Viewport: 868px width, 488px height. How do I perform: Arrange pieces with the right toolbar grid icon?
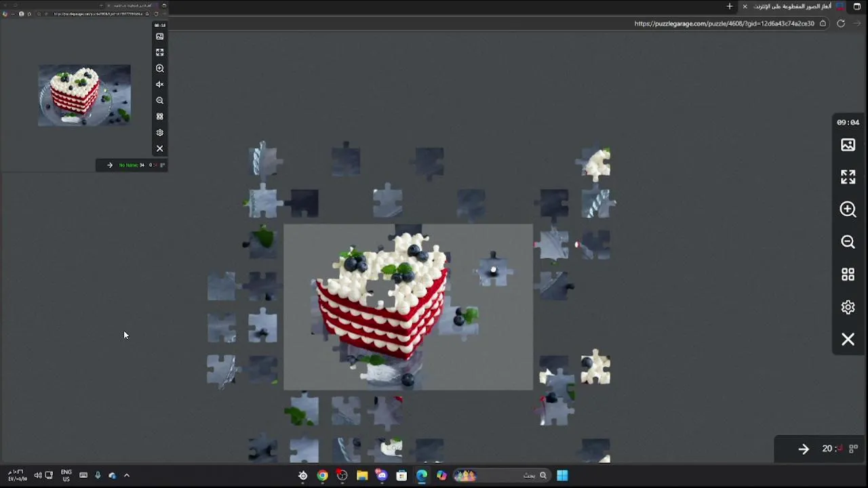pos(848,274)
